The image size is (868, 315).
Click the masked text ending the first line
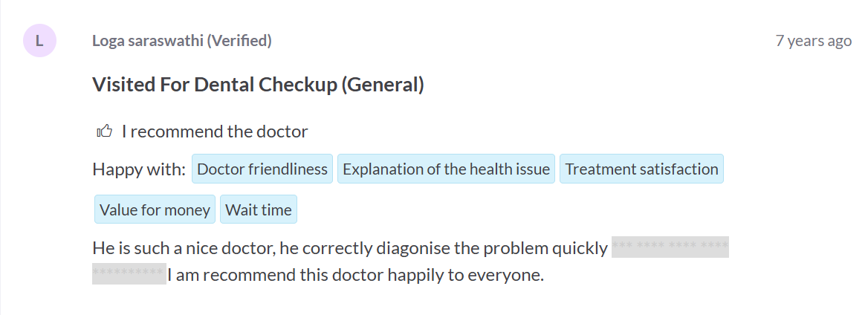pyautogui.click(x=670, y=247)
